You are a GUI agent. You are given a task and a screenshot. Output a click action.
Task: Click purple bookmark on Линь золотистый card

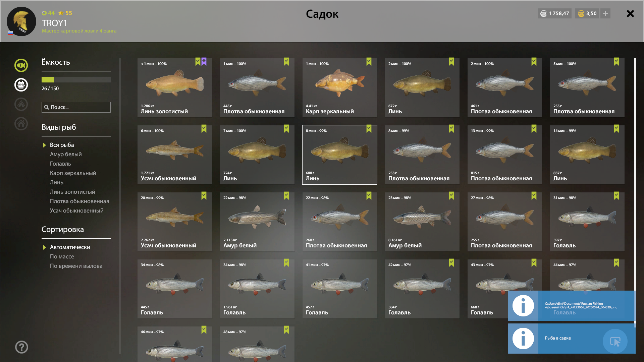204,62
